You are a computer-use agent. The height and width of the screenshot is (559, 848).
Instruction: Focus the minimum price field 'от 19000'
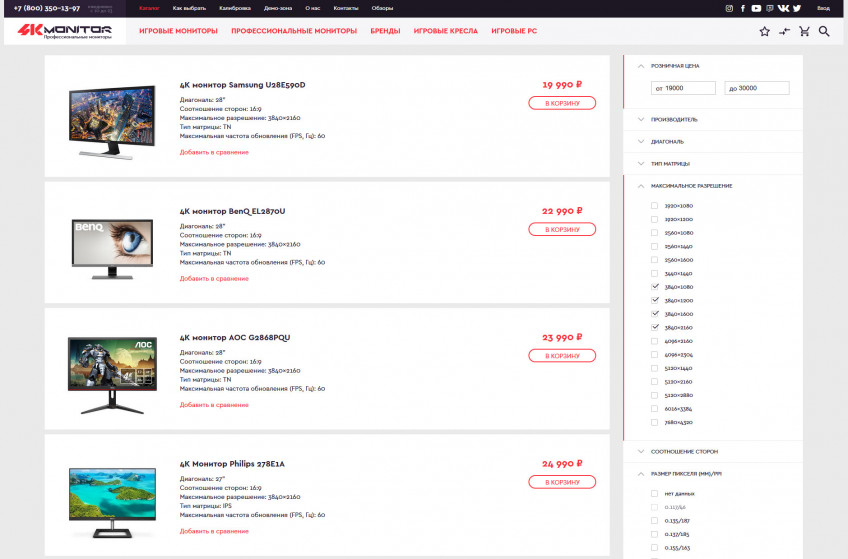pyautogui.click(x=683, y=88)
